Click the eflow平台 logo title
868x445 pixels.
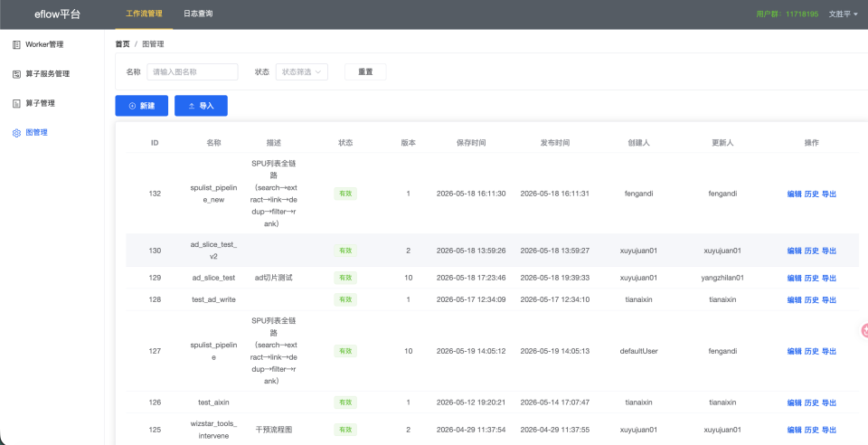coord(57,14)
